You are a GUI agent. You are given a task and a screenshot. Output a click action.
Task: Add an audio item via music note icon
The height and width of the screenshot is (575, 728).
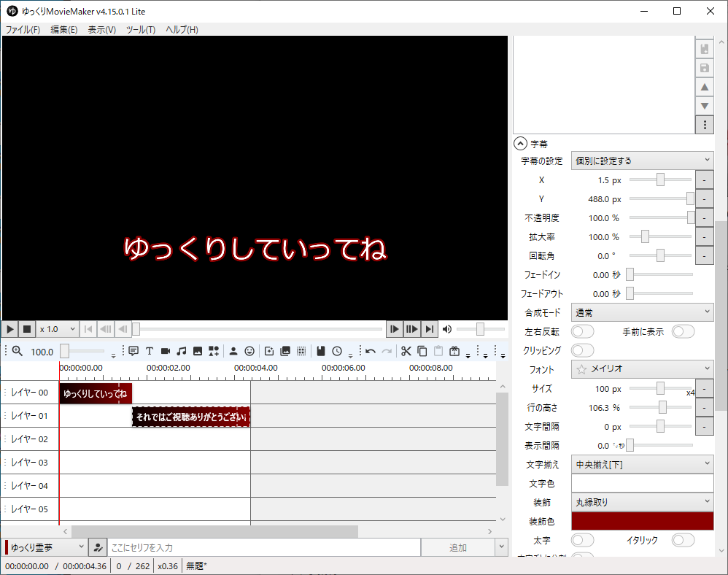click(182, 351)
